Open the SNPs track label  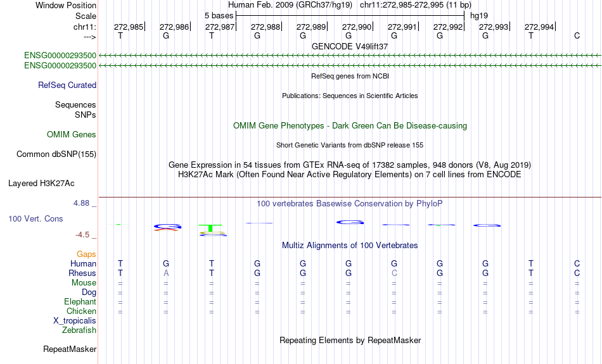click(86, 115)
